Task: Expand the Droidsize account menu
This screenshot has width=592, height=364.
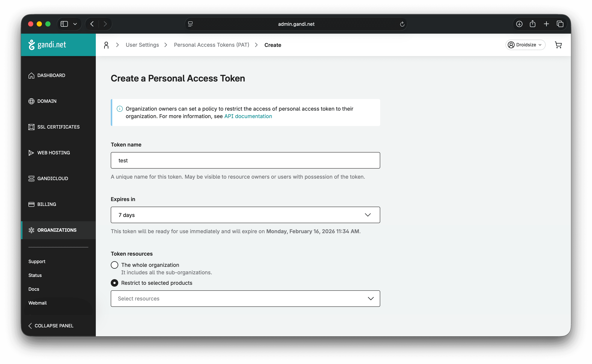Action: coord(525,45)
